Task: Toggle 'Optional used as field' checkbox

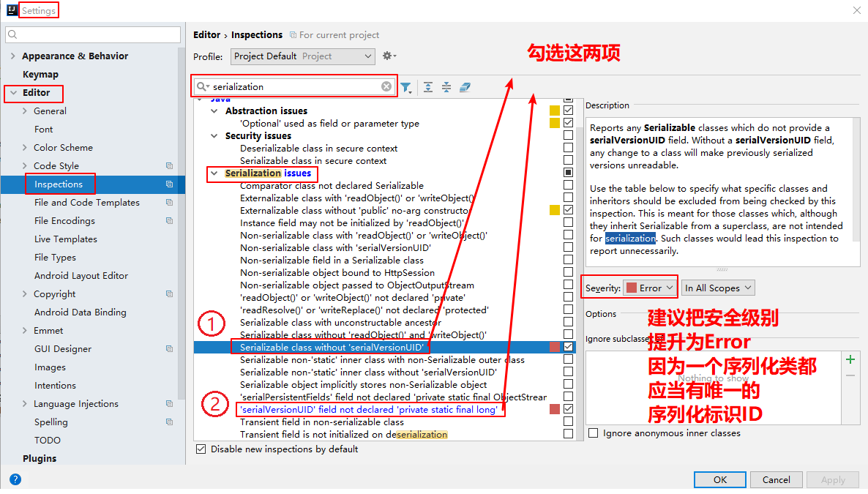Action: coord(568,123)
